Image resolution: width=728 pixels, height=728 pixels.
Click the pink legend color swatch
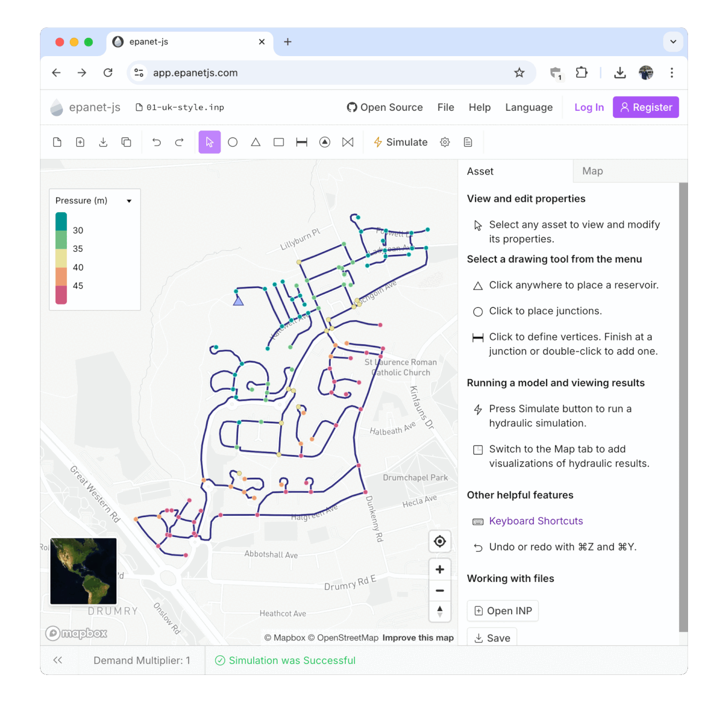pos(61,295)
